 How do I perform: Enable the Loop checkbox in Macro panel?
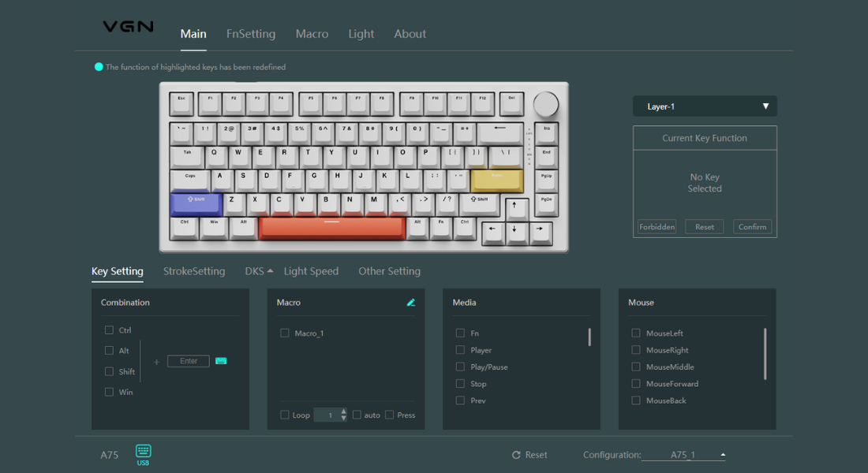[285, 415]
